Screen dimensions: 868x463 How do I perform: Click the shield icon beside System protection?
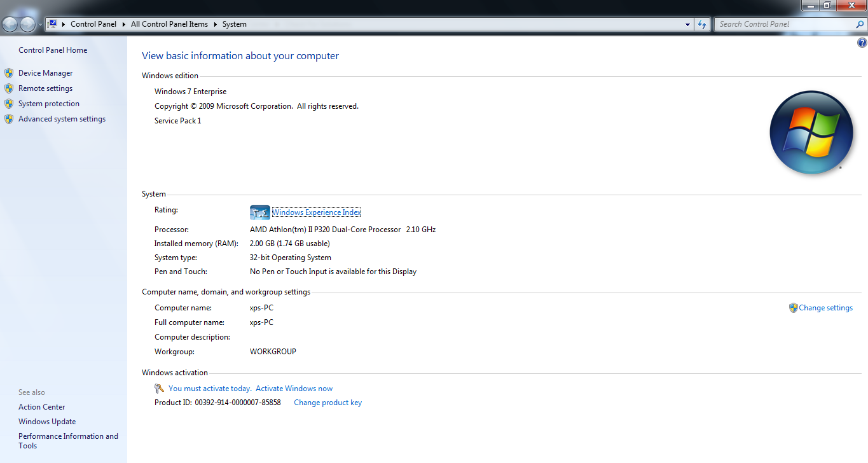click(x=9, y=104)
